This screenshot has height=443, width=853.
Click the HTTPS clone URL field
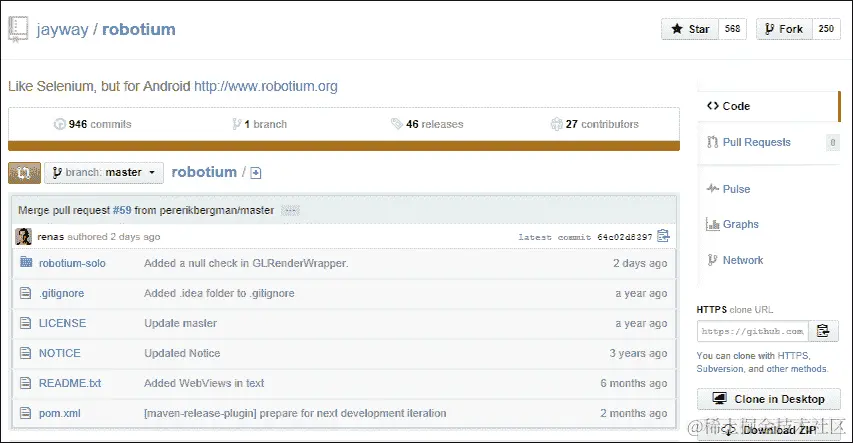[x=753, y=331]
